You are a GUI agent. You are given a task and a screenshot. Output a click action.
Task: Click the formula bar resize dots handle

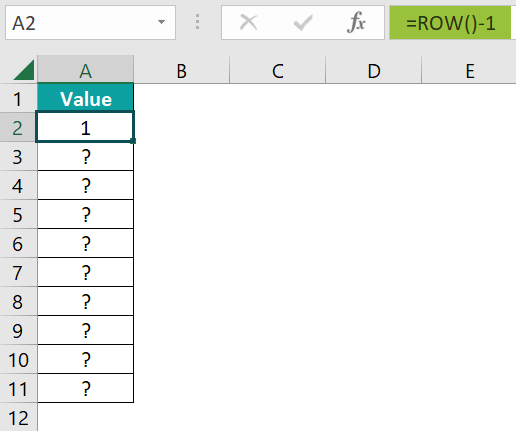tap(198, 22)
